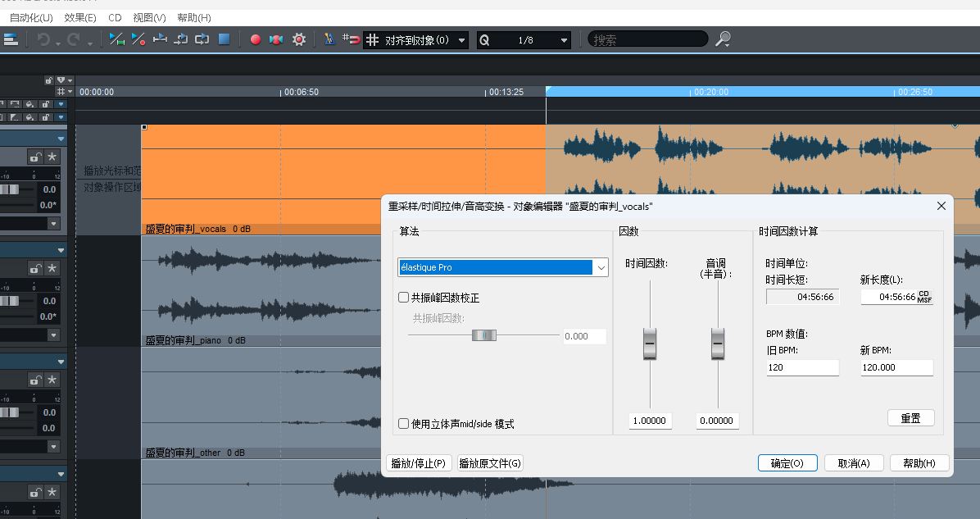
Task: Redo the last undone action
Action: point(74,39)
